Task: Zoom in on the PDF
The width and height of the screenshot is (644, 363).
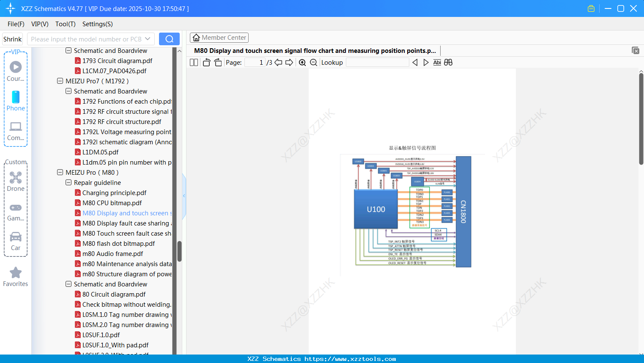Action: [302, 63]
